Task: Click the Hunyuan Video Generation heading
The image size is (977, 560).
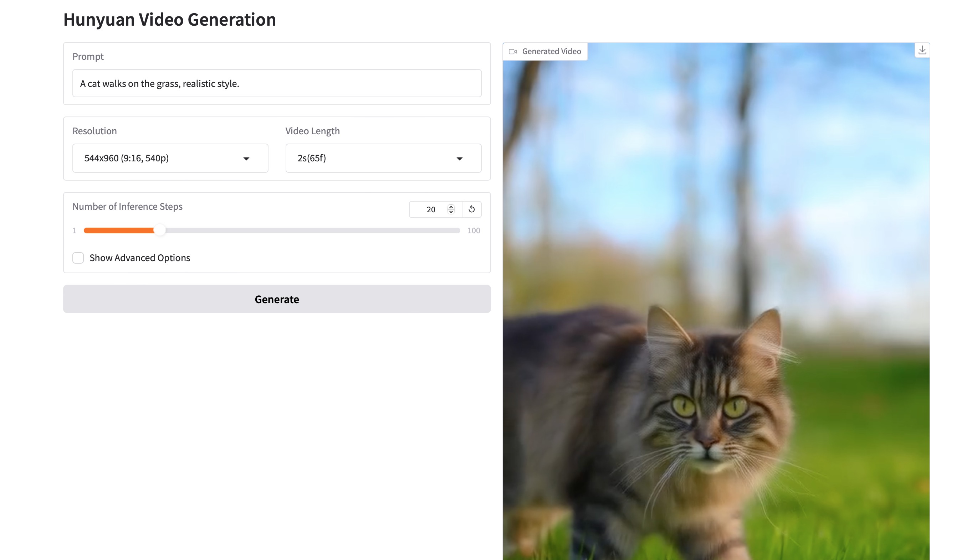Action: point(169,19)
